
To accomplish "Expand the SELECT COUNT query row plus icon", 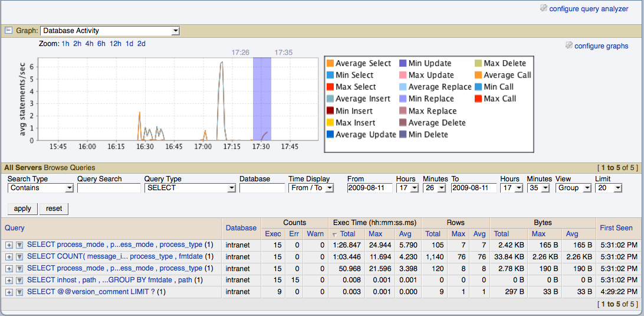I will tap(9, 257).
